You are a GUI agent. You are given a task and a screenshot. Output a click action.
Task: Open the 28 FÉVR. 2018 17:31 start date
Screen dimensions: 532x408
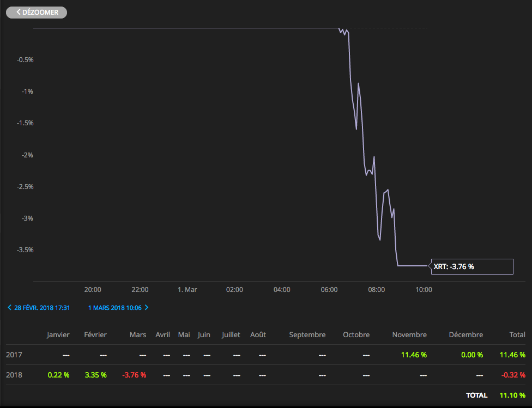(x=42, y=308)
